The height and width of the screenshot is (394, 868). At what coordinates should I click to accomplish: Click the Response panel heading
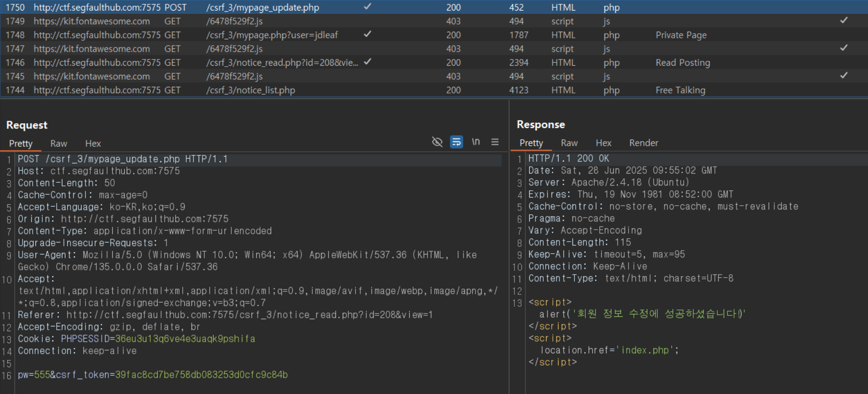click(541, 125)
